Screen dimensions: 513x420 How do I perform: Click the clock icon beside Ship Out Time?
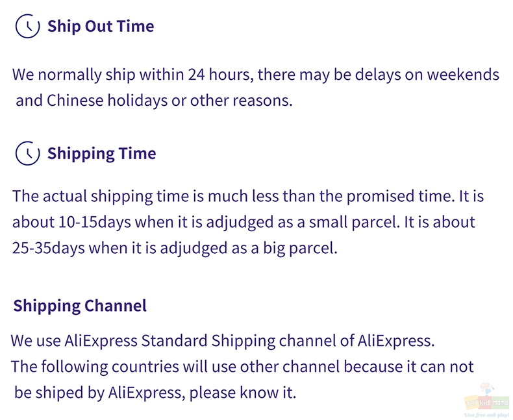click(x=27, y=26)
